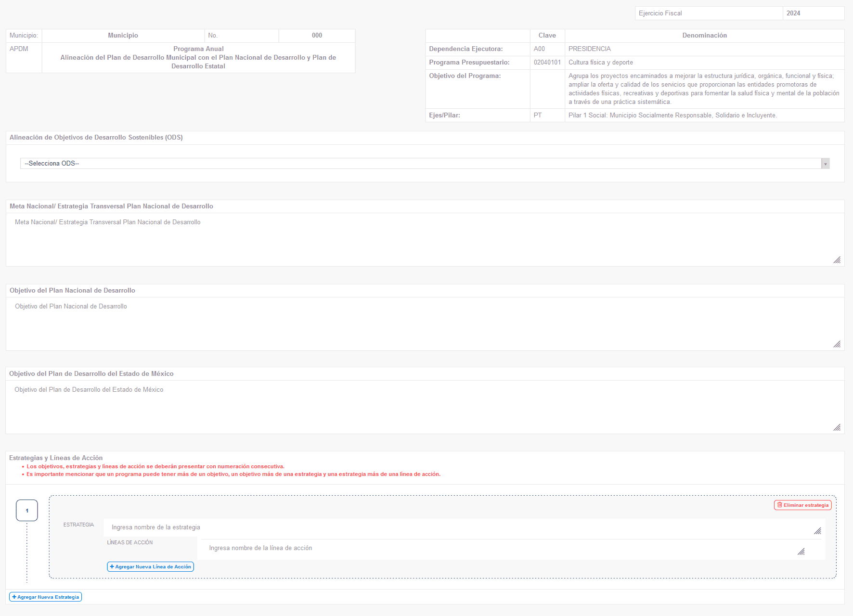This screenshot has height=616, width=853.
Task: Click resize handle of Objetivo del Plan Nacional box
Action: [x=837, y=344]
